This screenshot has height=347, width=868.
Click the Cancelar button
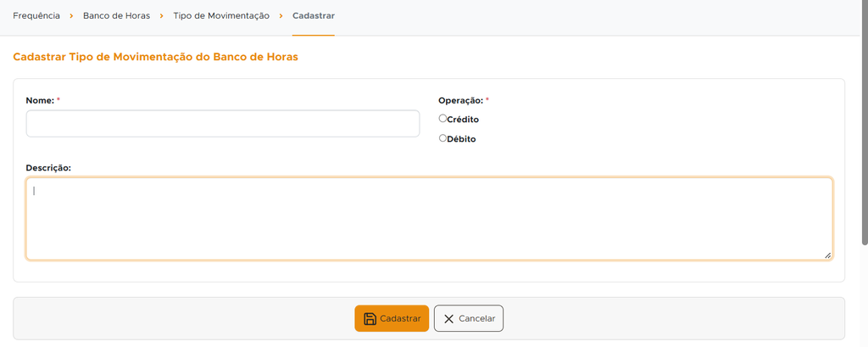[x=468, y=318]
